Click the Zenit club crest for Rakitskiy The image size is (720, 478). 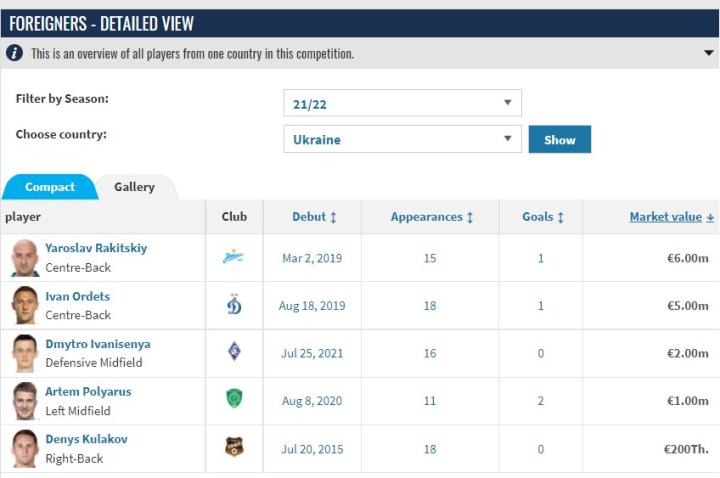[x=234, y=257]
